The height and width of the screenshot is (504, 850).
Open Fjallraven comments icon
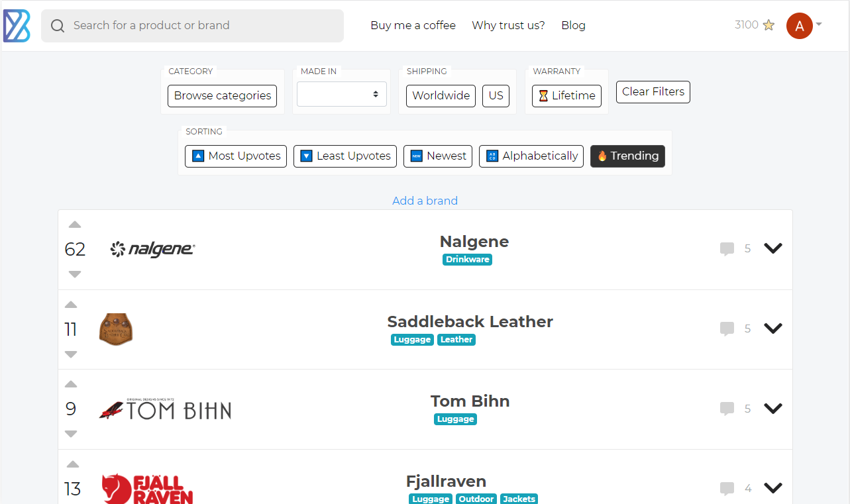(727, 489)
